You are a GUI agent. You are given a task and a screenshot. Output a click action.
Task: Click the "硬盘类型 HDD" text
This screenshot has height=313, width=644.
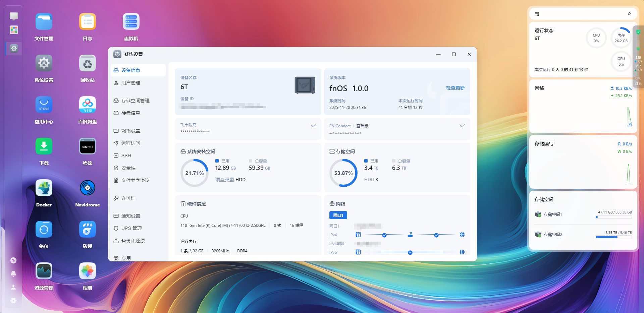(x=230, y=180)
